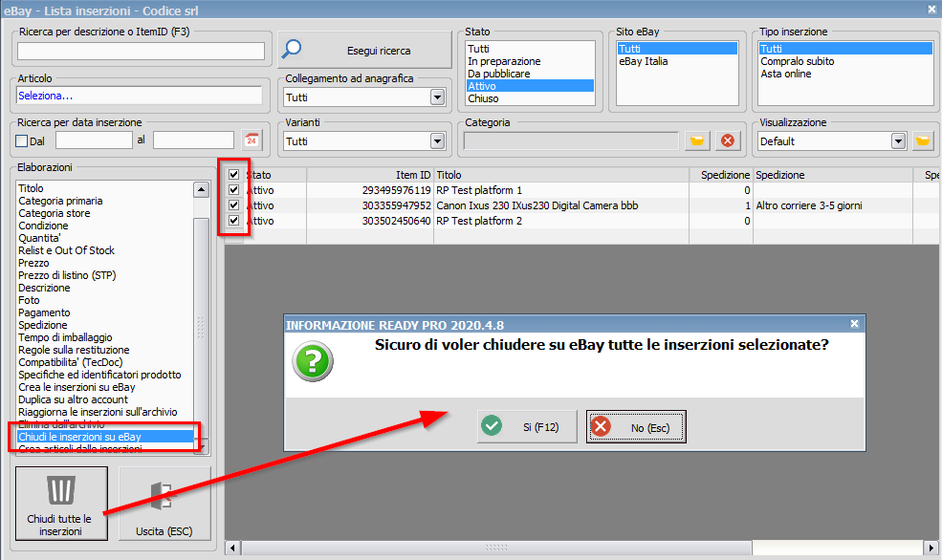Select Da pubblicare in Stato list
The image size is (942, 560).
pyautogui.click(x=530, y=74)
